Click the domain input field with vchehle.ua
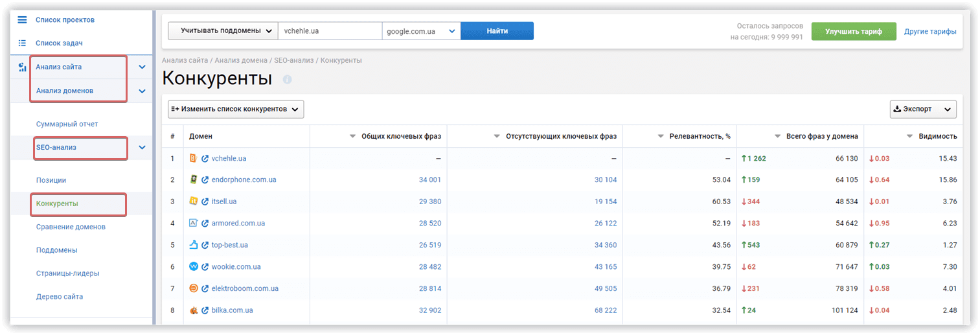Image resolution: width=980 pixels, height=335 pixels. tap(330, 31)
